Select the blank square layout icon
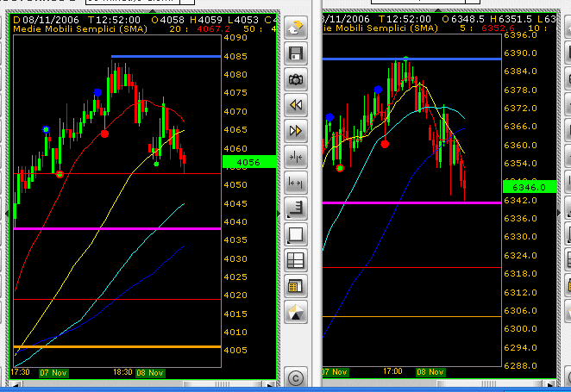This screenshot has width=571, height=392. pyautogui.click(x=295, y=234)
